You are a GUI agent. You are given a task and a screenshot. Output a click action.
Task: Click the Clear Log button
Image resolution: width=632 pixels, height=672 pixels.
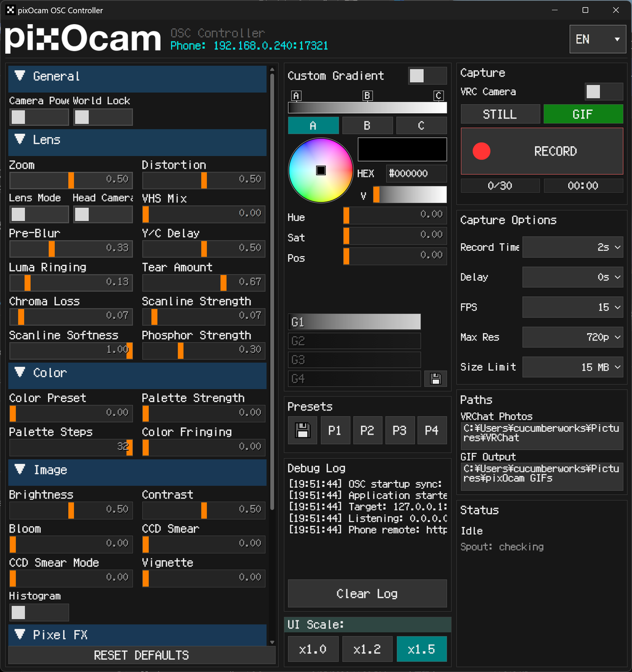[367, 594]
